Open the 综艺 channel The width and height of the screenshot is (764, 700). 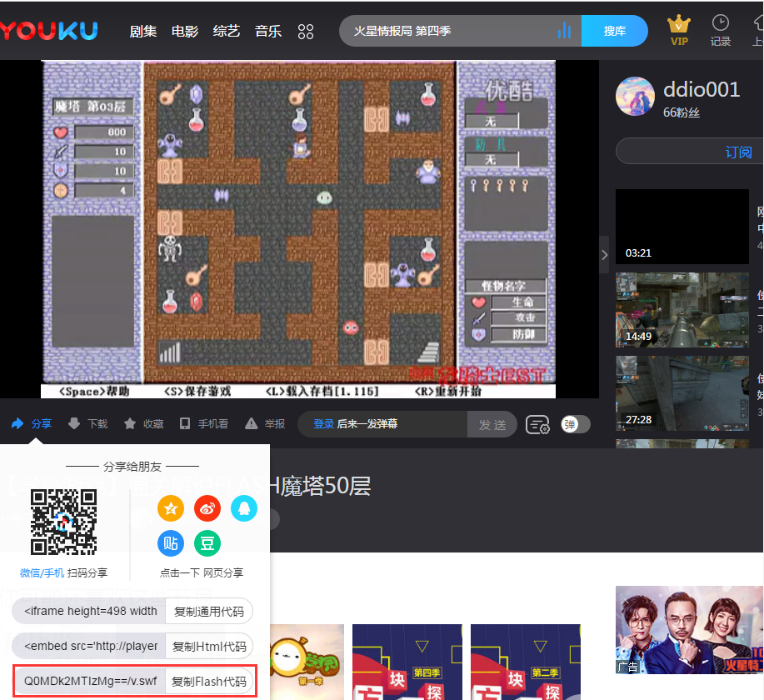click(x=227, y=31)
